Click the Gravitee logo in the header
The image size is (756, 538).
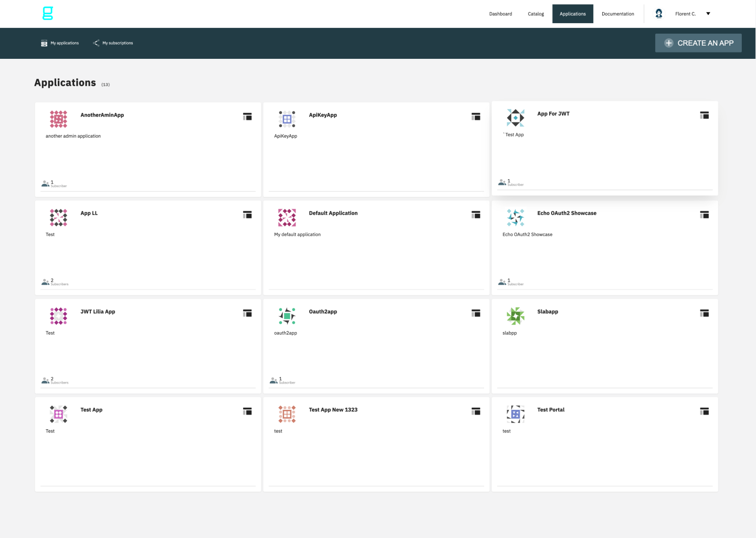(48, 14)
